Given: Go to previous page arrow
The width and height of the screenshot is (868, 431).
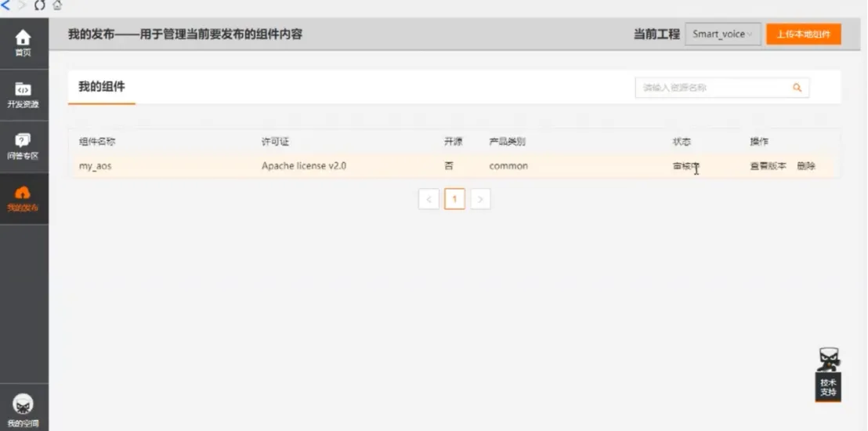Looking at the screenshot, I should point(429,199).
